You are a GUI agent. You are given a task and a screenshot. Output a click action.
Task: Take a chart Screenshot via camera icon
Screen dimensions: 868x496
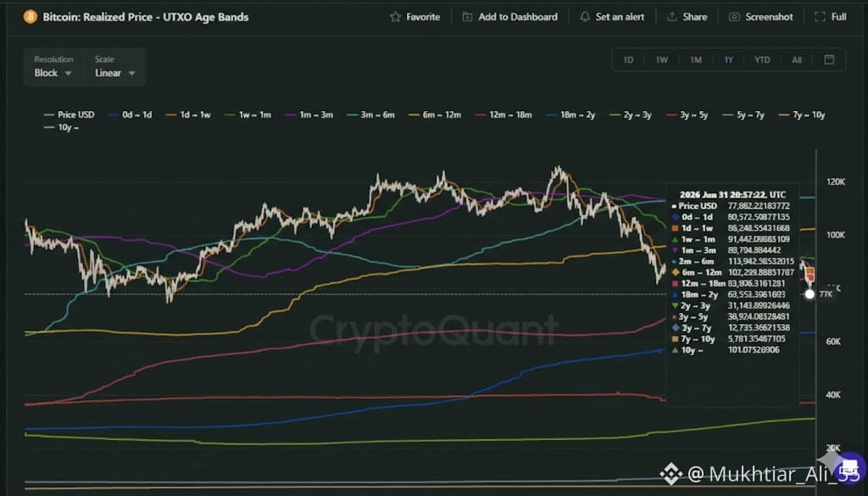pos(734,17)
